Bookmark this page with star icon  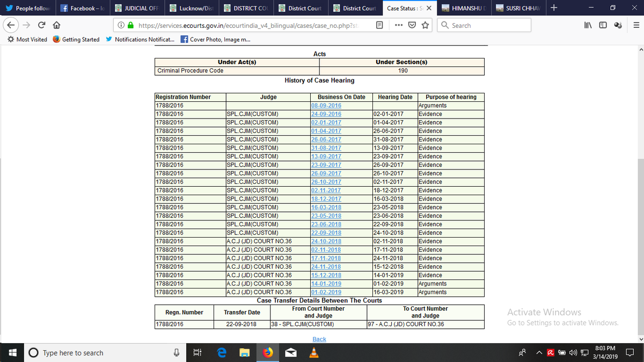[x=425, y=25]
